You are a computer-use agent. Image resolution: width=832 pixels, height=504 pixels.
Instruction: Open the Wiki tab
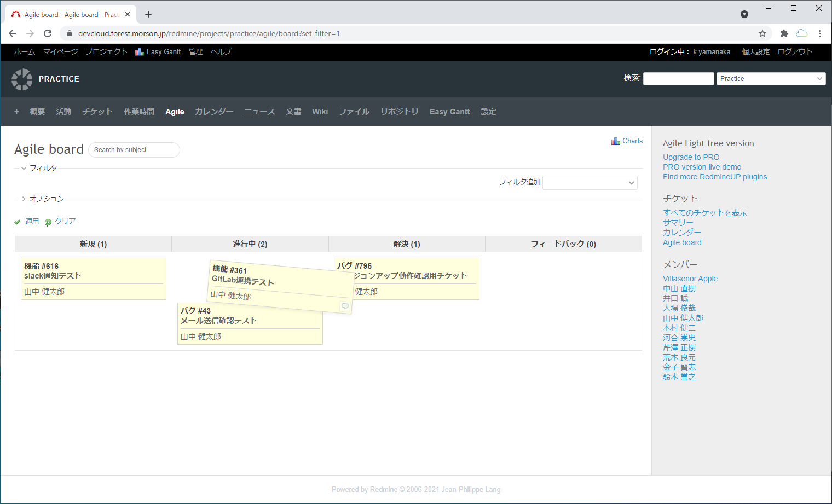(320, 112)
